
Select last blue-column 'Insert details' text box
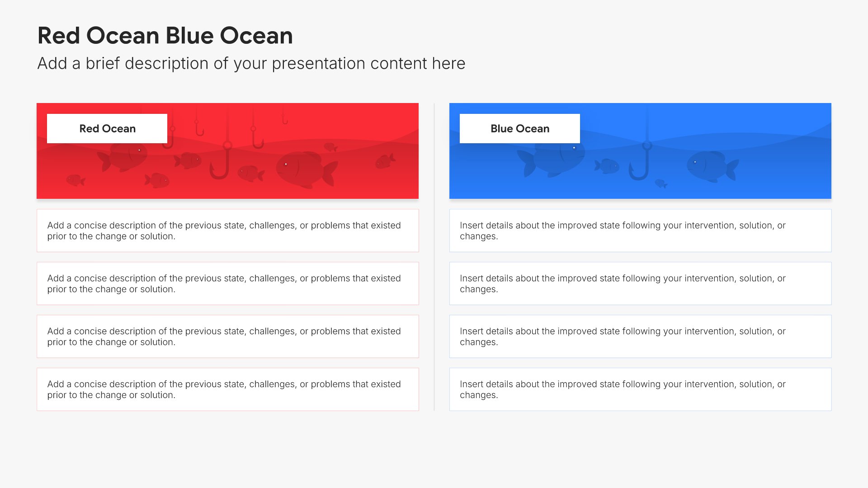point(640,389)
